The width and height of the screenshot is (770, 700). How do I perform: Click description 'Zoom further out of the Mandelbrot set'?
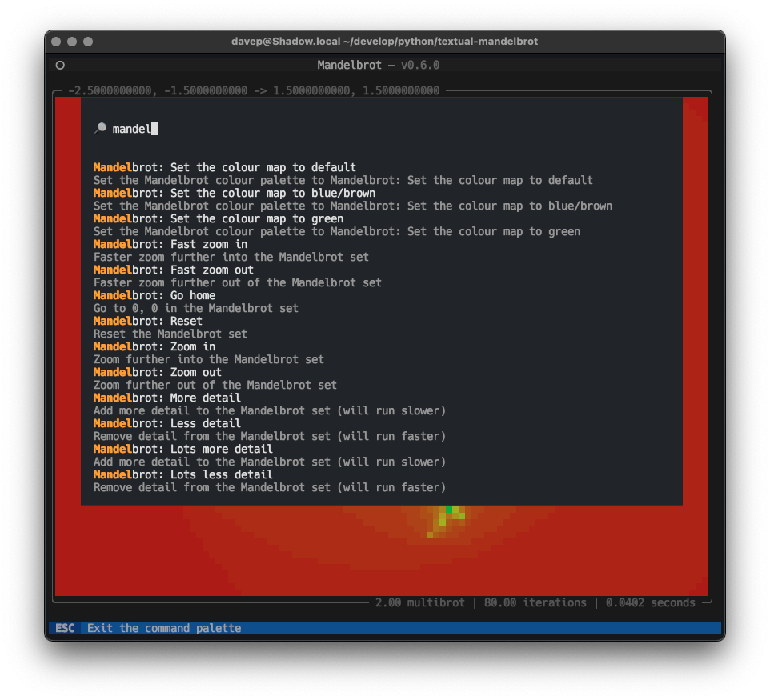coord(215,384)
